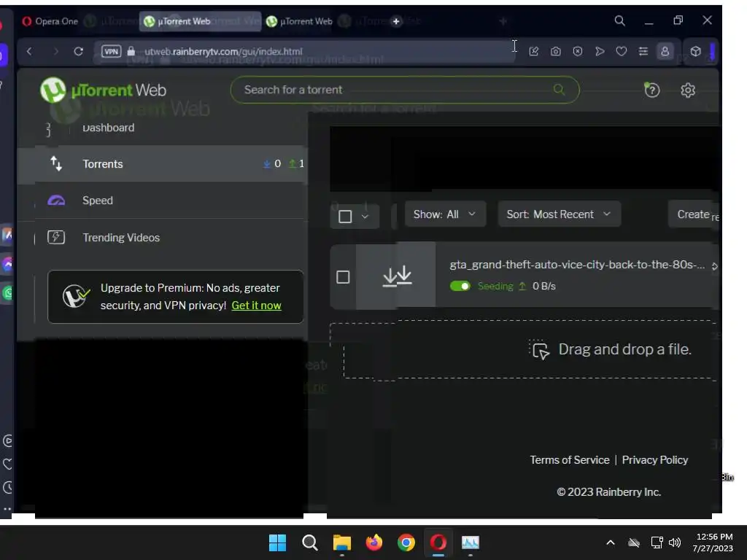
Task: Take a snapshot with camera icon
Action: click(x=555, y=52)
